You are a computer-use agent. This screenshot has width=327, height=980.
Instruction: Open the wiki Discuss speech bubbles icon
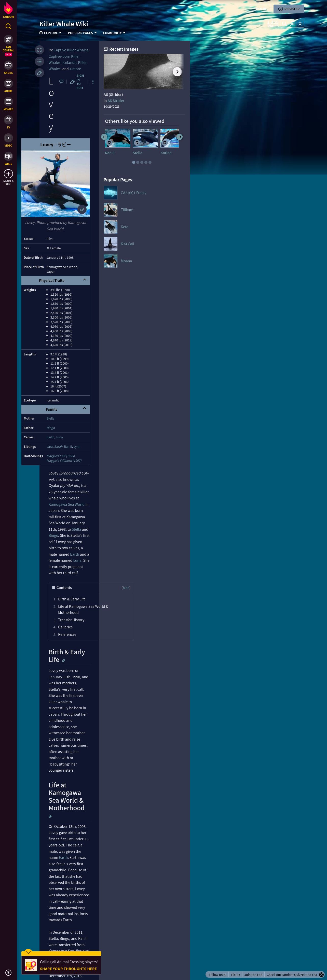coord(292,24)
